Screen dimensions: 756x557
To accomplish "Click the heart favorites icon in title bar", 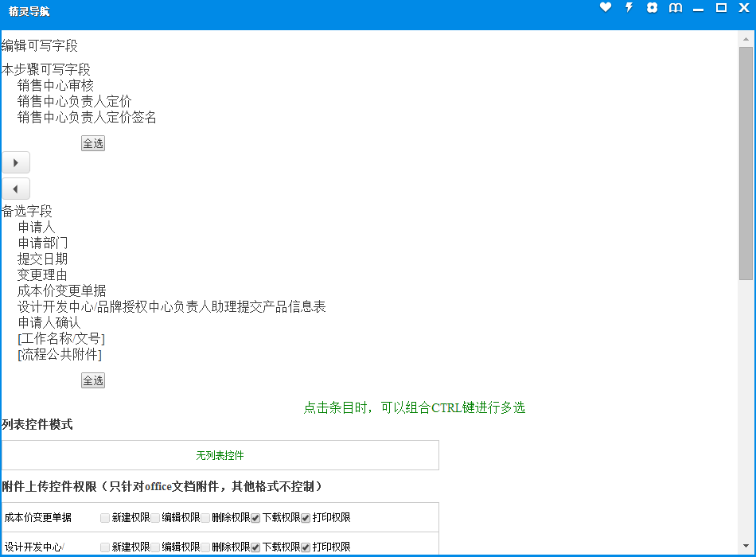I will [606, 8].
